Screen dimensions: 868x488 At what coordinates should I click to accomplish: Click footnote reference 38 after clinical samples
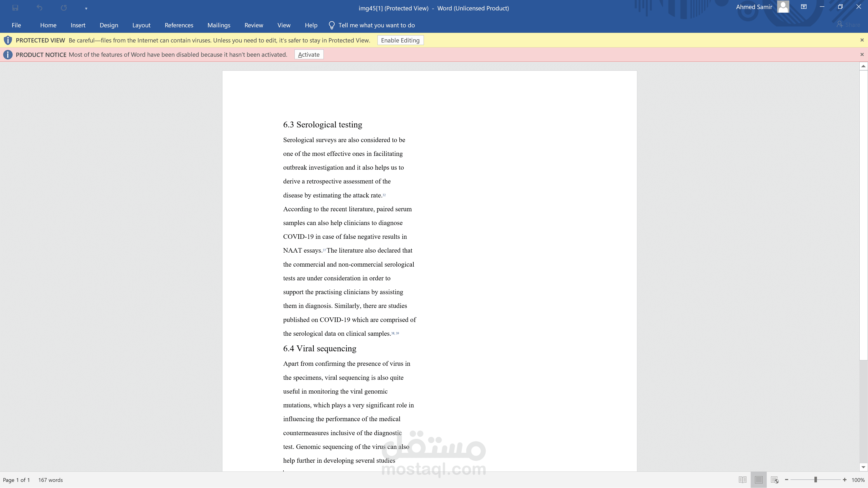coord(393,333)
